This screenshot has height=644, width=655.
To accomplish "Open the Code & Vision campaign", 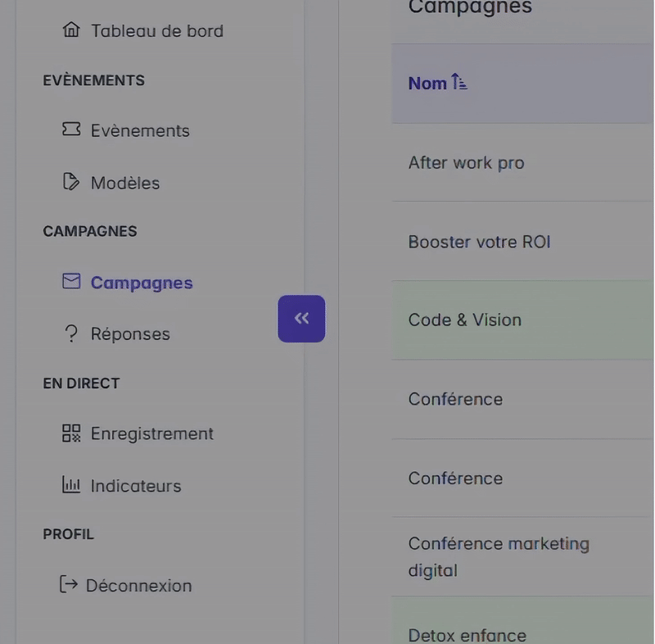I will pyautogui.click(x=464, y=320).
